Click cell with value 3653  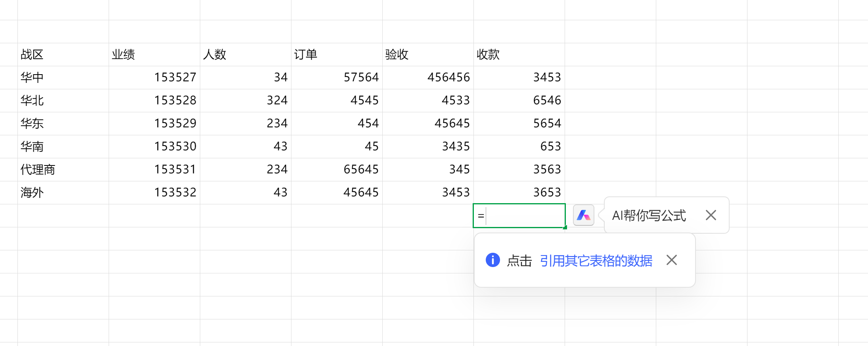click(519, 192)
